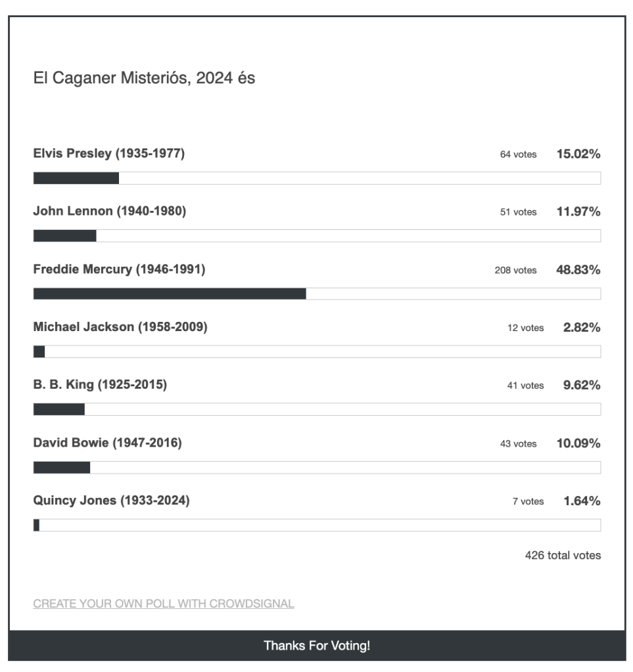Click the David Bowie result bar

(317, 467)
